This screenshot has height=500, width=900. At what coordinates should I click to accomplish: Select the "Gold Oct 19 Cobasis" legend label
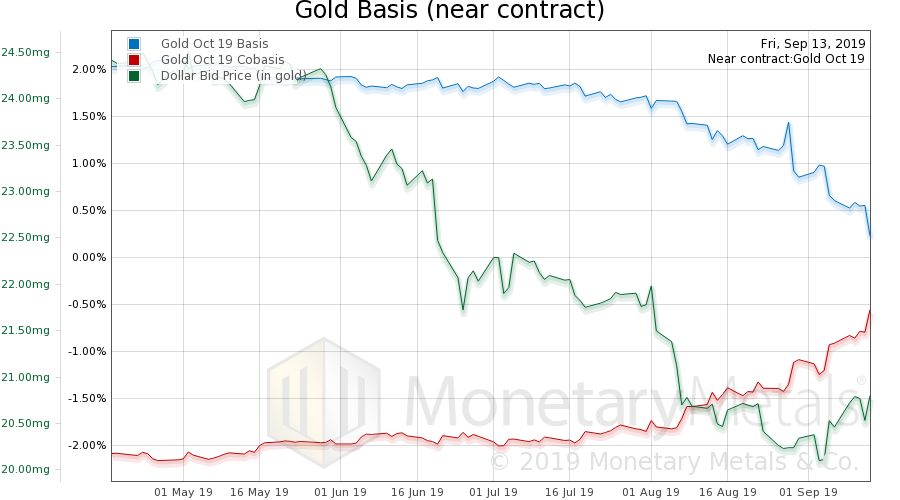click(221, 60)
